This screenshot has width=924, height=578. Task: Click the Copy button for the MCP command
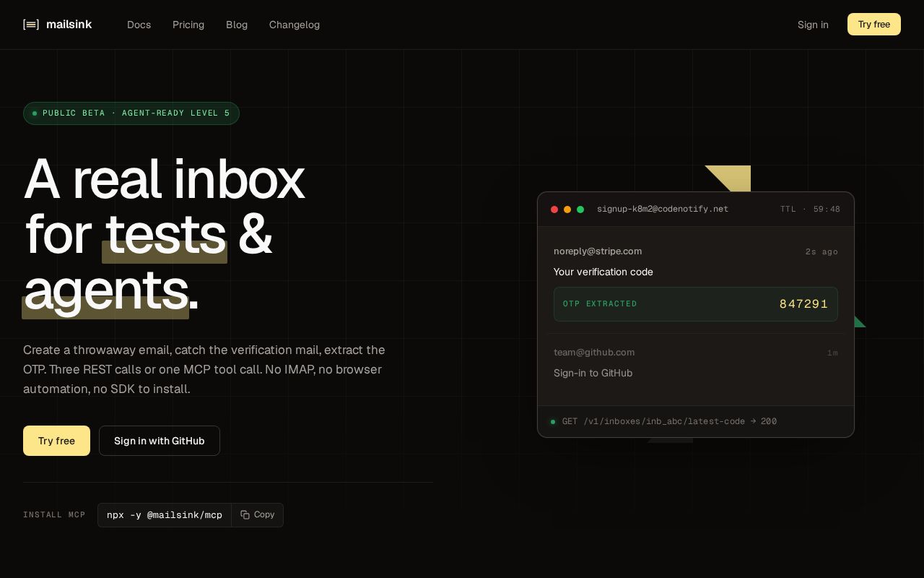tap(258, 515)
